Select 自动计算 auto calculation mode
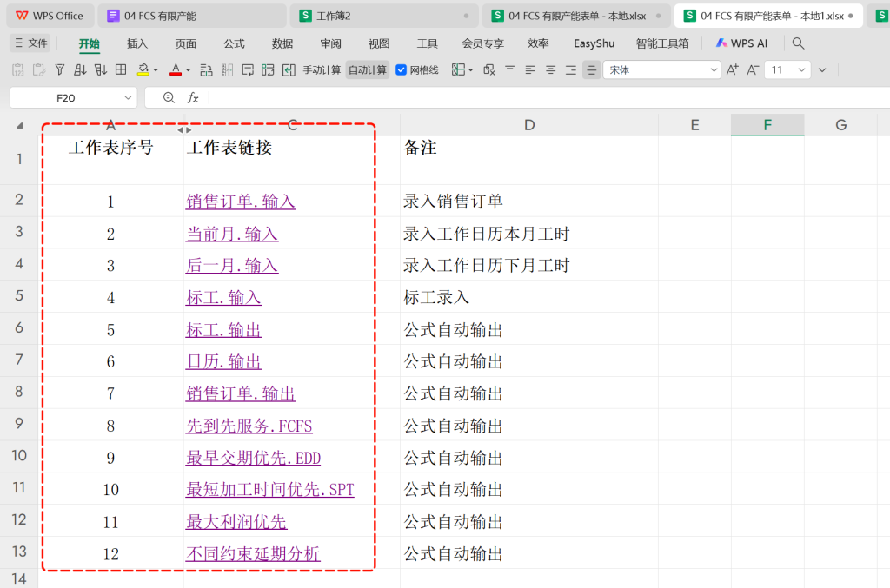Image resolution: width=890 pixels, height=588 pixels. click(368, 69)
